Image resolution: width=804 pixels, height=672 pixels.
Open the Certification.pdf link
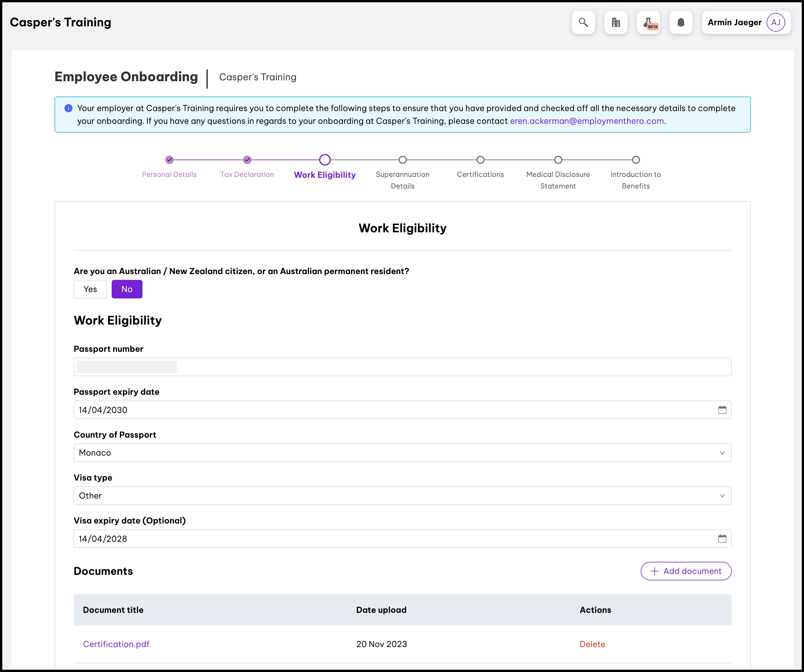(116, 644)
